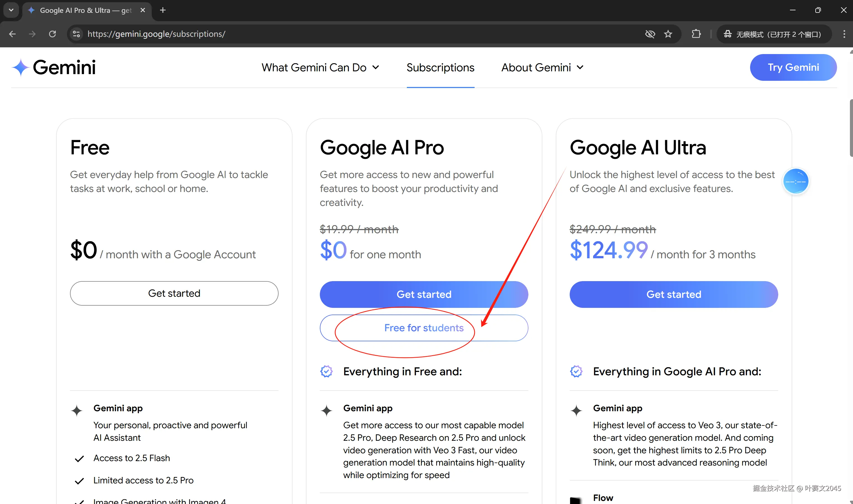Click the browser back arrow
The width and height of the screenshot is (853, 504).
click(13, 34)
